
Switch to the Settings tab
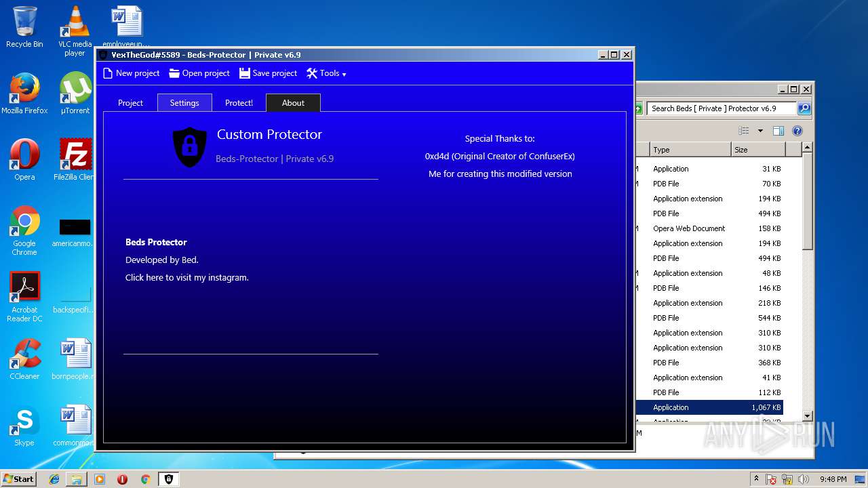[184, 103]
